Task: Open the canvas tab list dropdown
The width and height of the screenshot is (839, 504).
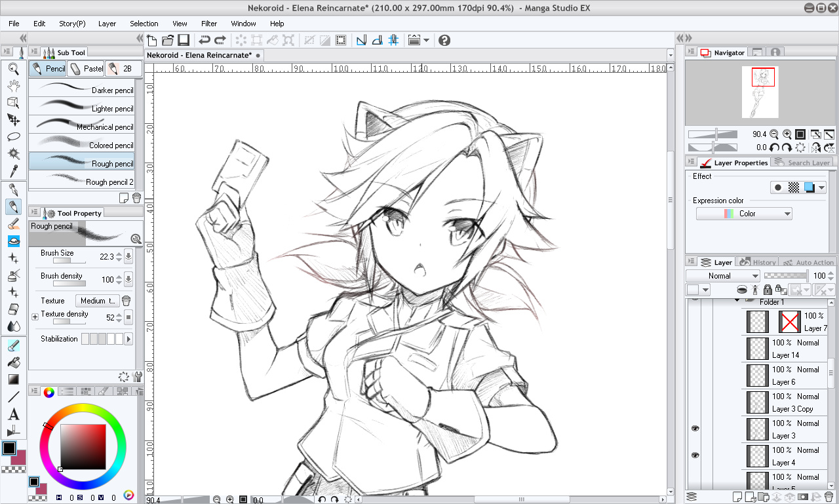Action: [x=671, y=56]
